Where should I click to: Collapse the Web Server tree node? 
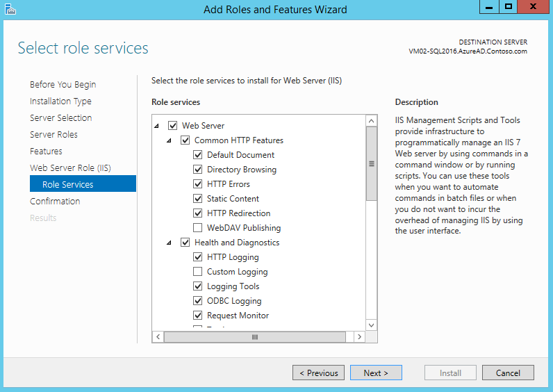(156, 126)
